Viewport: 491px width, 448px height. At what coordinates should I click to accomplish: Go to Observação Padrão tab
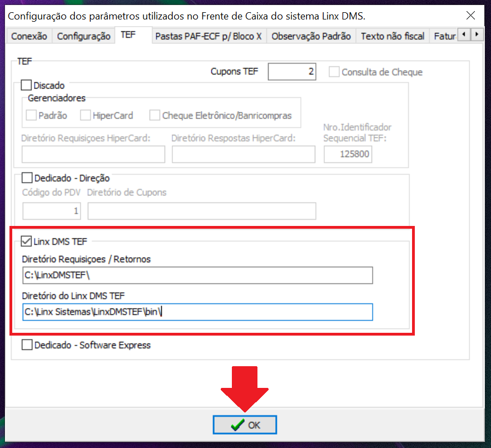pos(311,36)
